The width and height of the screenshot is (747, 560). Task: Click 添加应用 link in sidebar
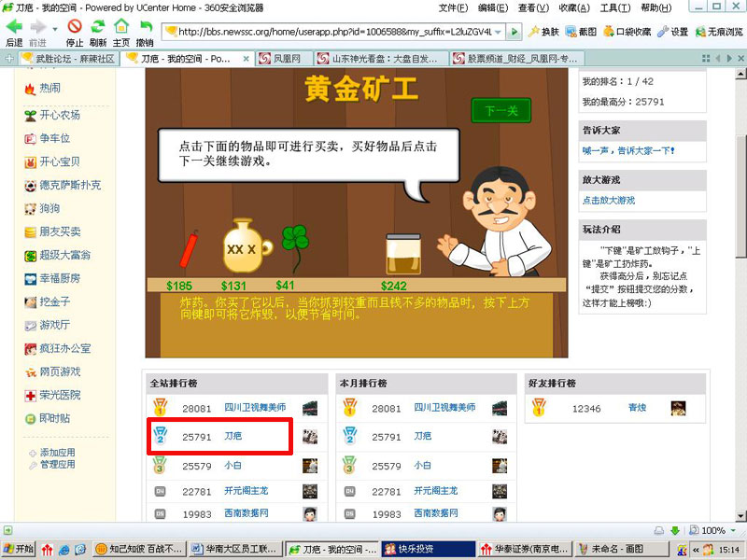pos(57,453)
